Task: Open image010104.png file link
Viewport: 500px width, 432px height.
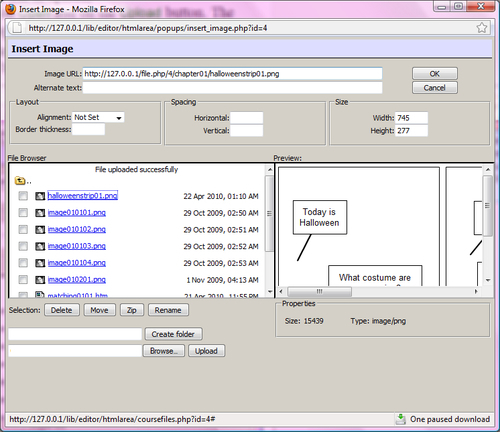Action: point(77,263)
